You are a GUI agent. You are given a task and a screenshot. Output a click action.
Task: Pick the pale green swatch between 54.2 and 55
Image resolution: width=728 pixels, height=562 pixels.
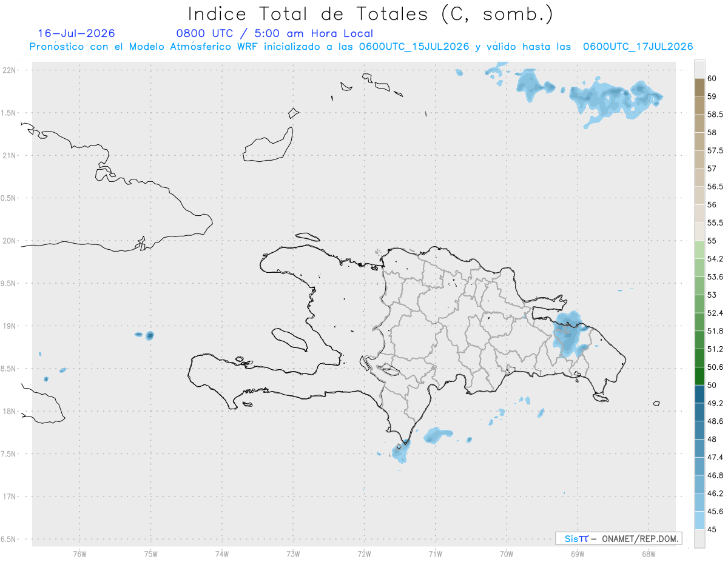tap(699, 250)
